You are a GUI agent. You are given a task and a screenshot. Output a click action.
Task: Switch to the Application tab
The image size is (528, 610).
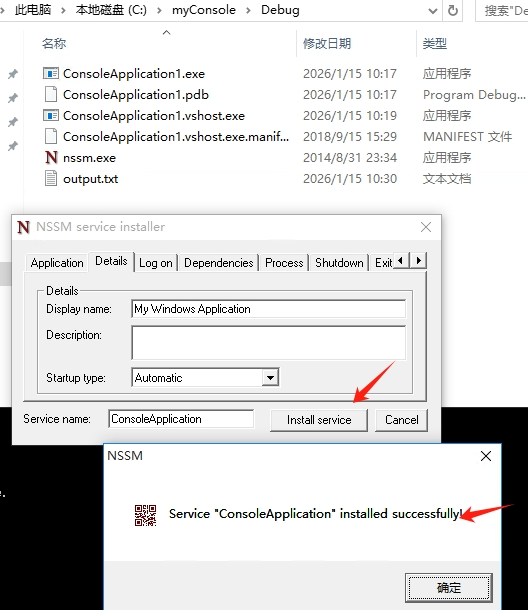57,263
